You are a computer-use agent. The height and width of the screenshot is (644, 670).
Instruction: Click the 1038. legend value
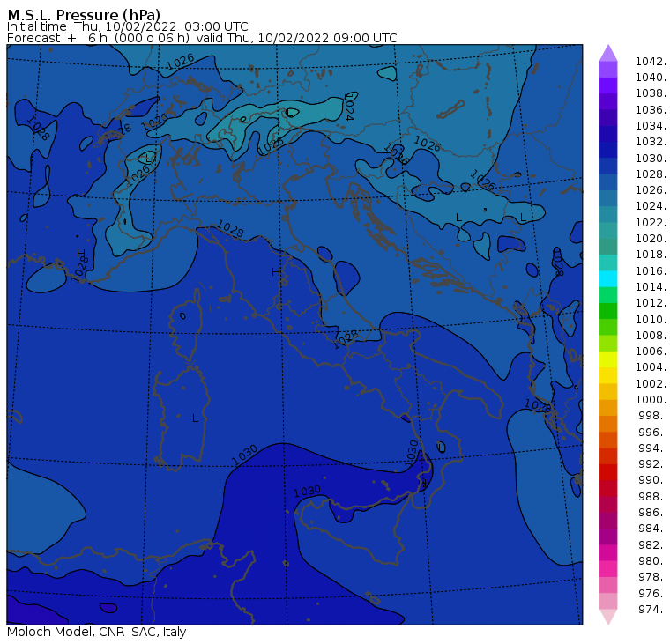click(651, 93)
